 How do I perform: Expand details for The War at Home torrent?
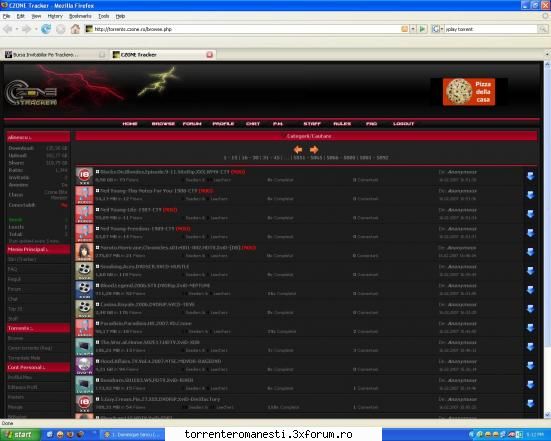click(x=97, y=342)
